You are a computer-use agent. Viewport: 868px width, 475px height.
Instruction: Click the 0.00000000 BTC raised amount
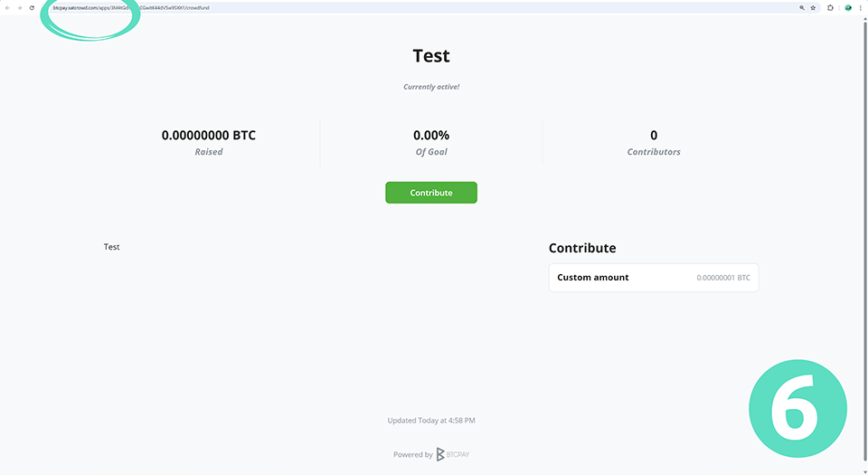point(209,135)
